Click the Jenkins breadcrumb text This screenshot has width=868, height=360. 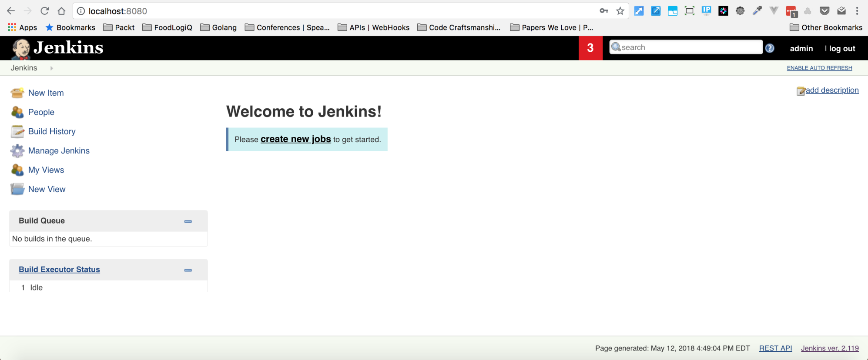(x=24, y=68)
